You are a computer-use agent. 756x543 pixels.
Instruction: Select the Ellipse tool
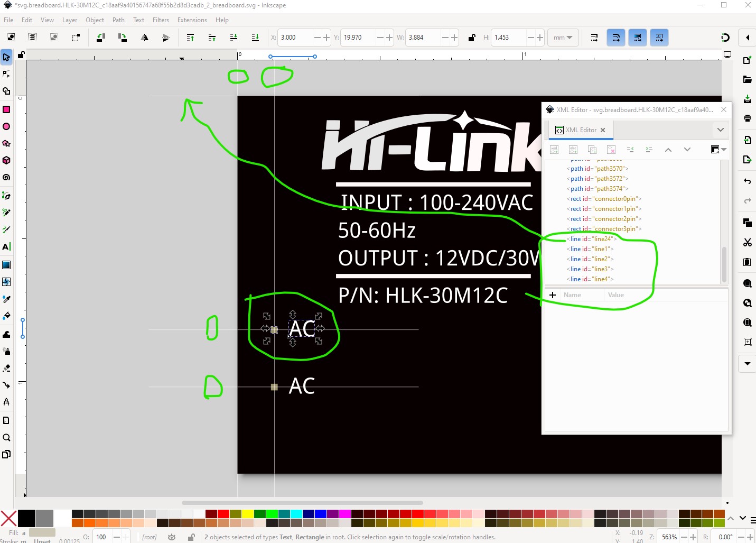point(6,126)
